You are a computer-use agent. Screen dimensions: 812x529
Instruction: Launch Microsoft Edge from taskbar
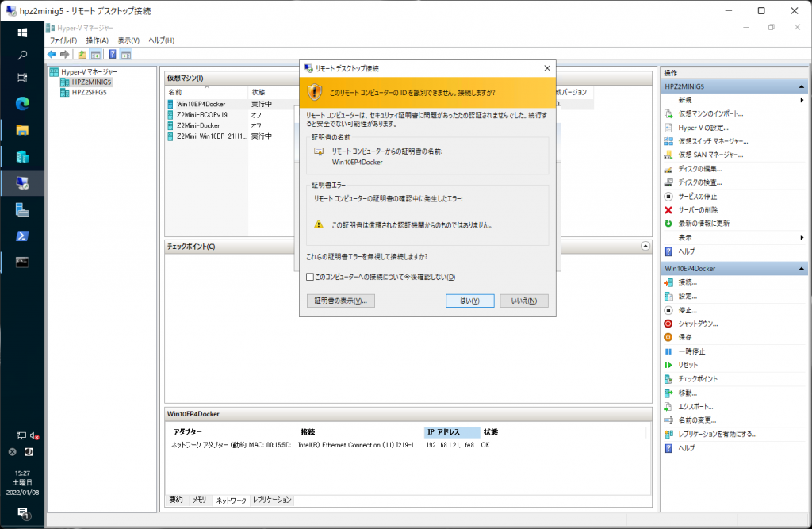22,104
